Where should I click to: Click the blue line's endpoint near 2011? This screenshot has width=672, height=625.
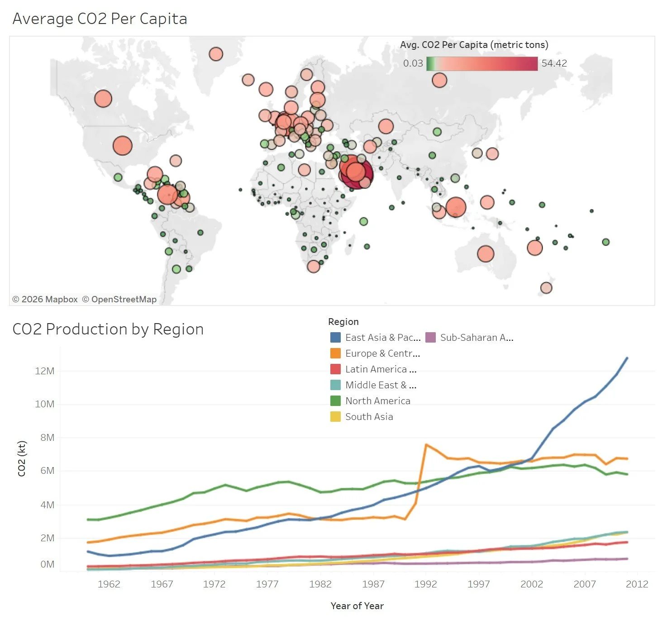627,358
